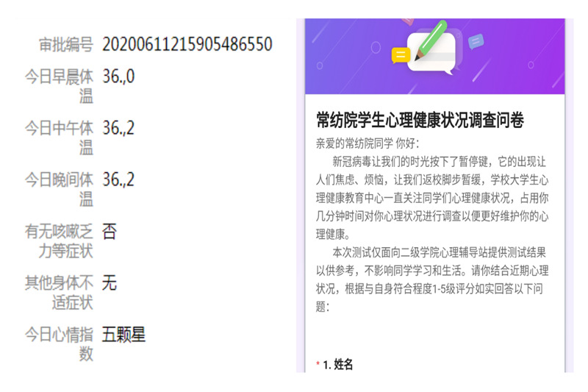Screen dimensions: 588x392
Task: Click the 今日中午体温 label
Action: click(x=59, y=138)
